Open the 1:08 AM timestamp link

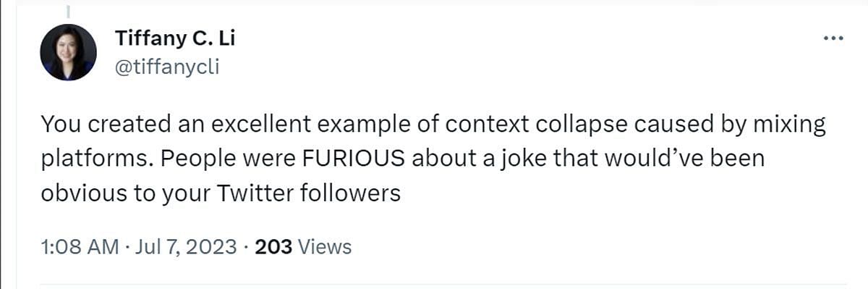coord(80,247)
